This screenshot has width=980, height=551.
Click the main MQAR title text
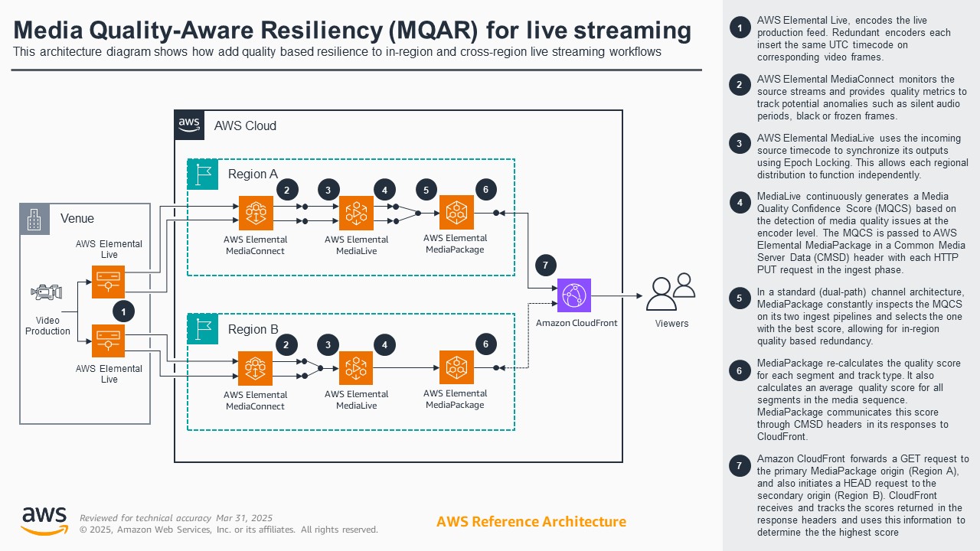351,31
